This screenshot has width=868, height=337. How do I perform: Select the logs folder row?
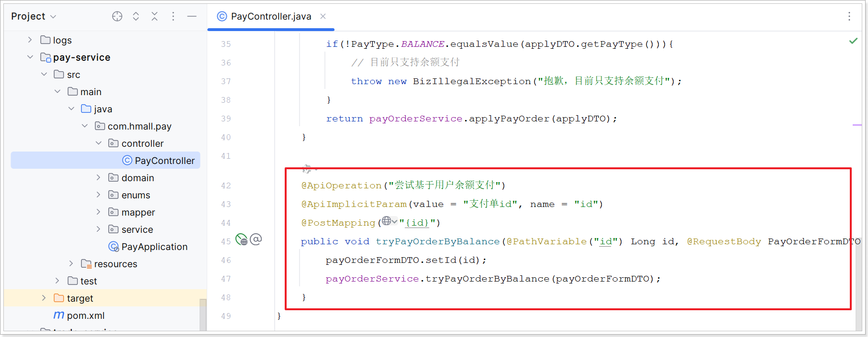tap(105, 40)
